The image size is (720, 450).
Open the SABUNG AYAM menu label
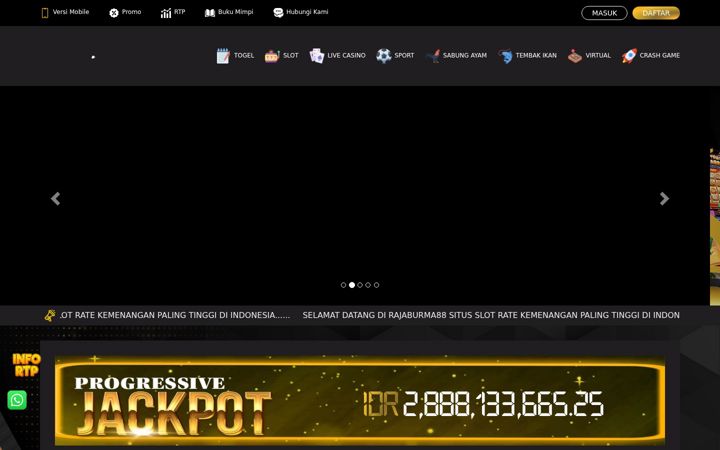[x=465, y=56]
